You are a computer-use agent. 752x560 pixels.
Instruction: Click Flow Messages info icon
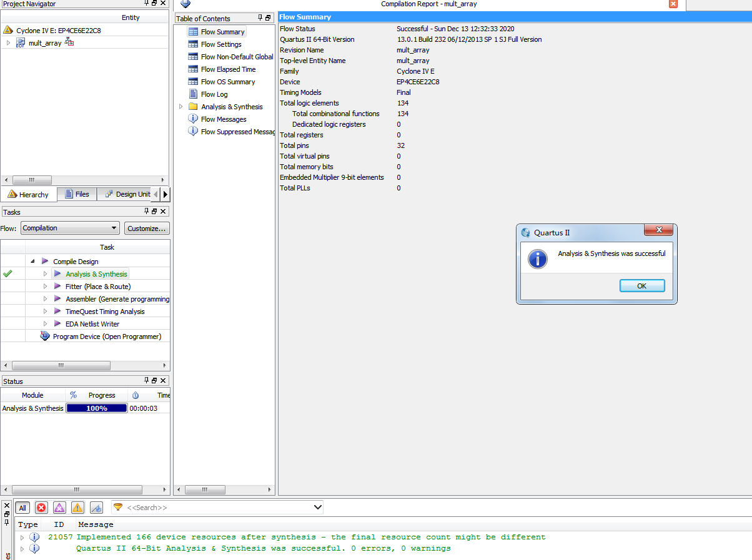tap(193, 119)
